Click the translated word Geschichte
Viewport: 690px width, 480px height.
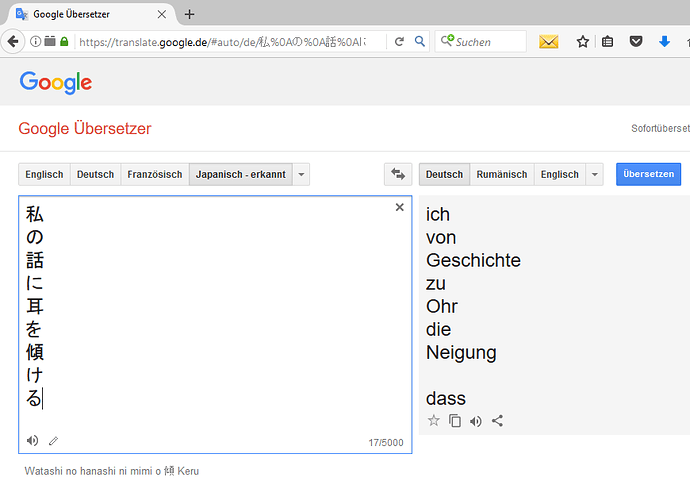click(x=473, y=260)
